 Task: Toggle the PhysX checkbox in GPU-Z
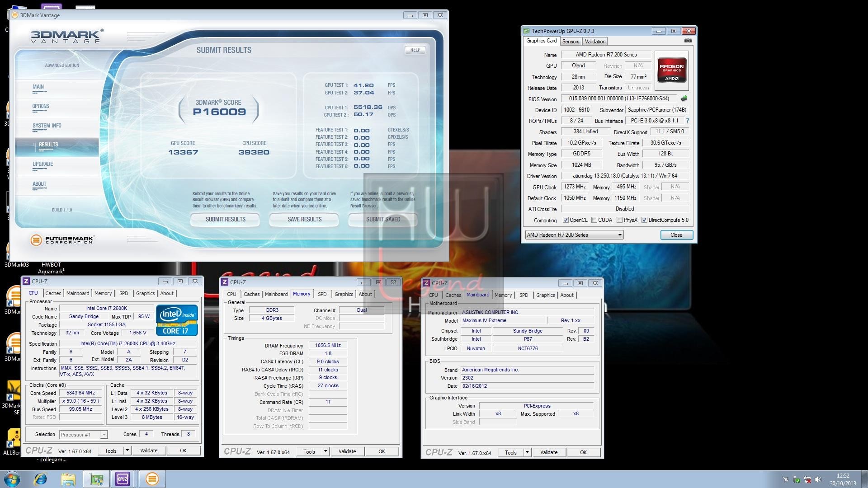(619, 220)
